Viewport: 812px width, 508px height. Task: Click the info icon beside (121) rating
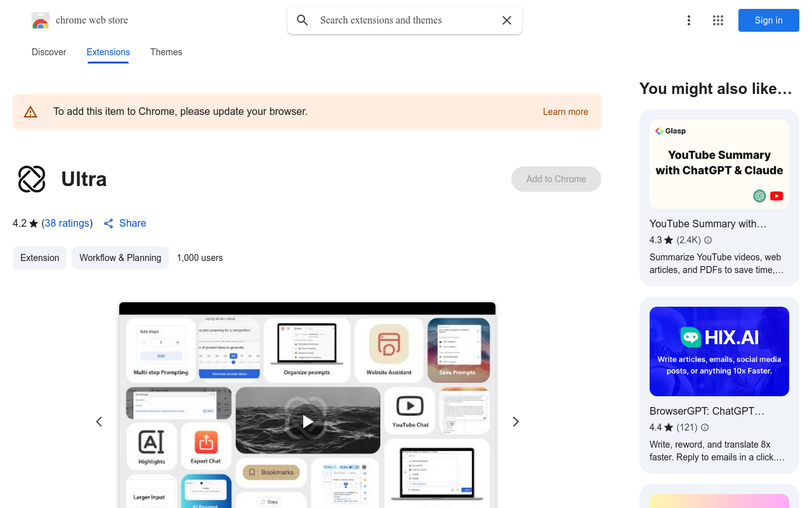[x=705, y=427]
